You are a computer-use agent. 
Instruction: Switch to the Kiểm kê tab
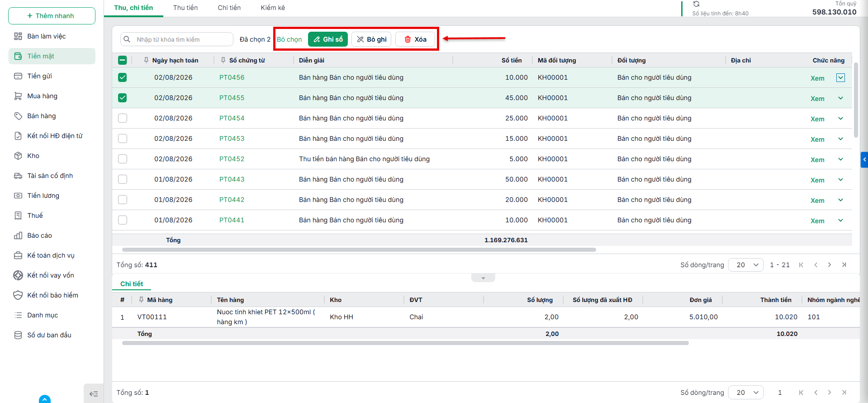(273, 8)
